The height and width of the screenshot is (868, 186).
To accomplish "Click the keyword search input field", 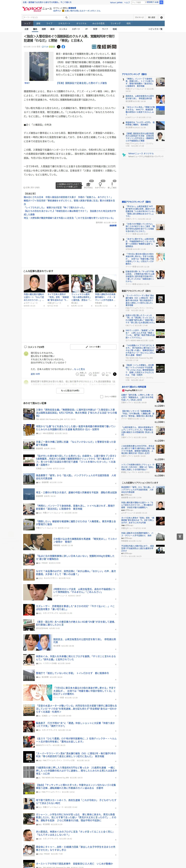I will click(x=44, y=17).
